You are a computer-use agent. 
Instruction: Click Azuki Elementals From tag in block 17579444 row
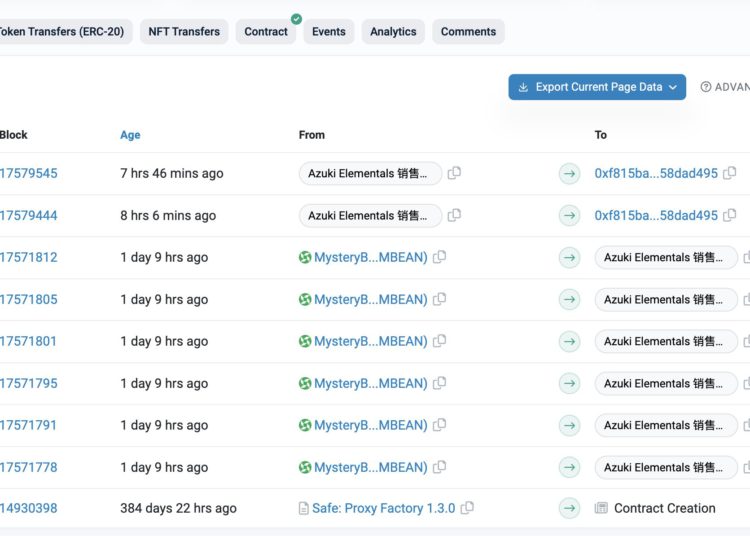370,215
